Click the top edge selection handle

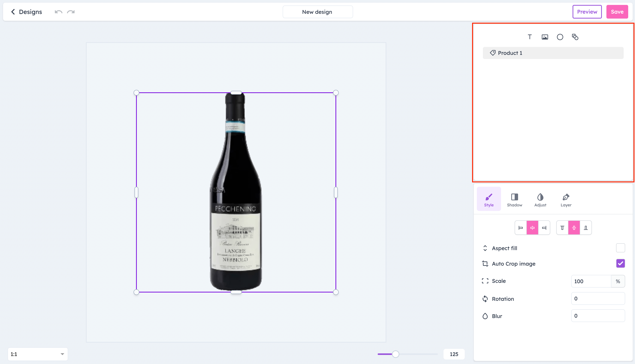pyautogui.click(x=236, y=93)
